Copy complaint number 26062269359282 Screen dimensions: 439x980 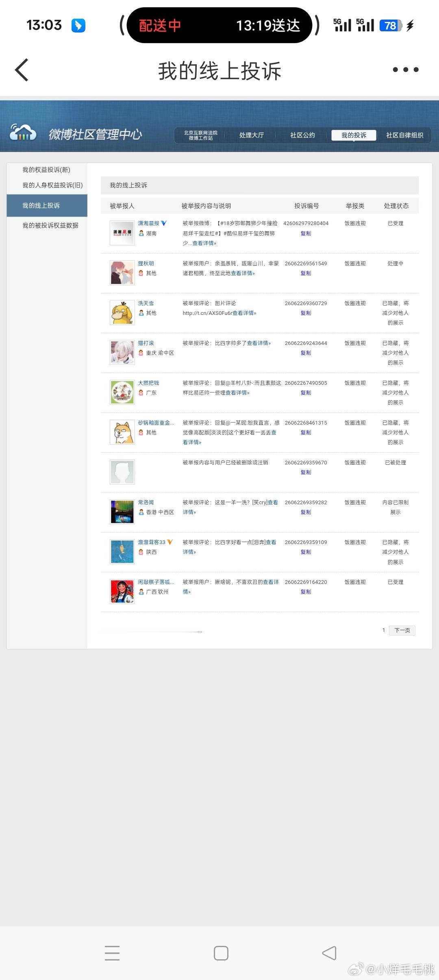pyautogui.click(x=306, y=512)
